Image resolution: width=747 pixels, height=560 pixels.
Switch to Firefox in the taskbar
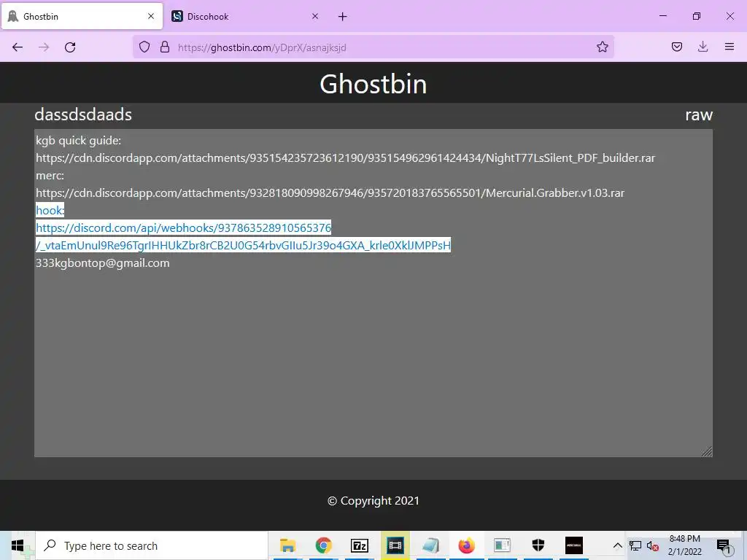click(466, 545)
